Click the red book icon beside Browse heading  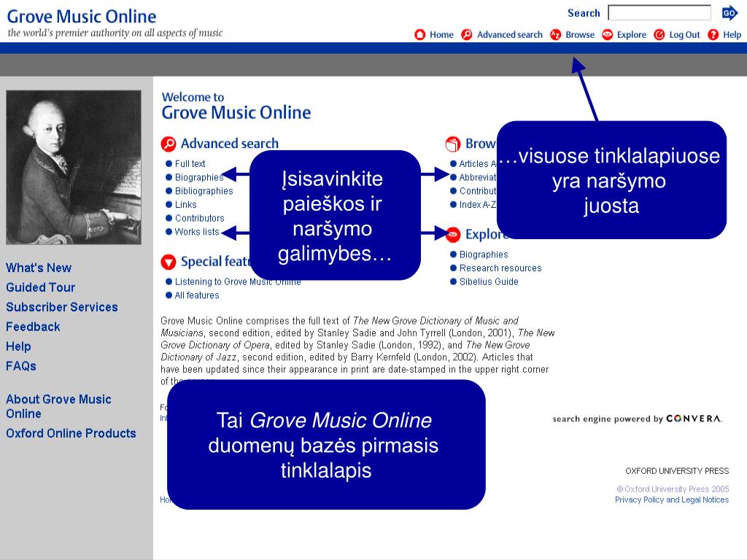tap(452, 144)
